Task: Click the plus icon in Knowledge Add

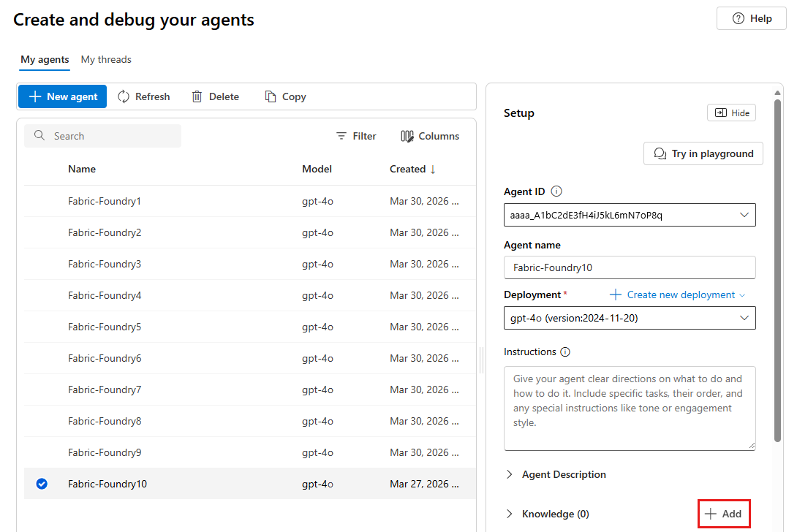Action: [710, 514]
